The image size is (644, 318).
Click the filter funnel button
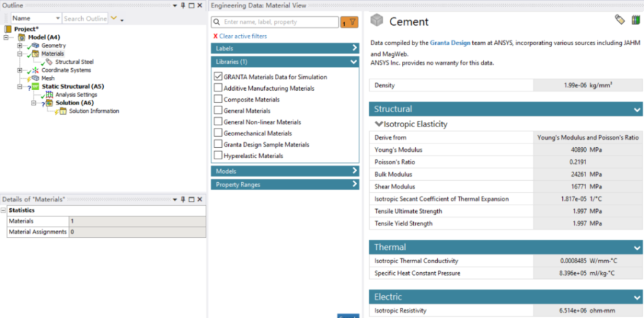click(350, 23)
